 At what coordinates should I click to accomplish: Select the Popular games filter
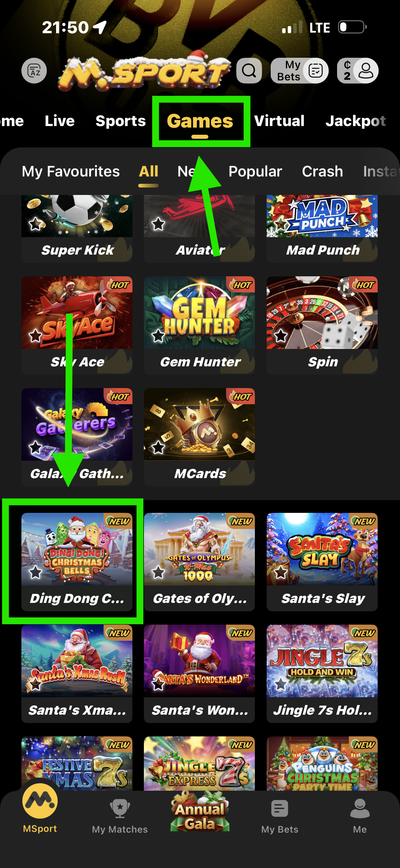coord(255,171)
